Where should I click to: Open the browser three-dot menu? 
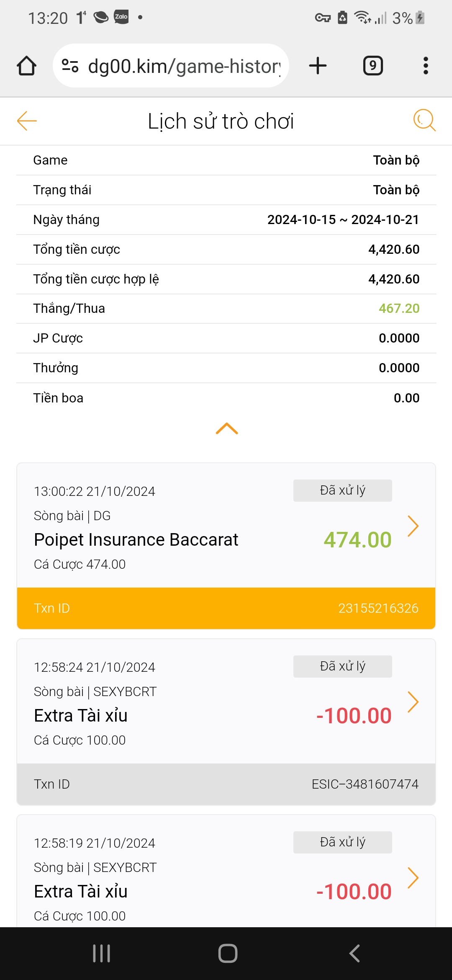coord(426,66)
